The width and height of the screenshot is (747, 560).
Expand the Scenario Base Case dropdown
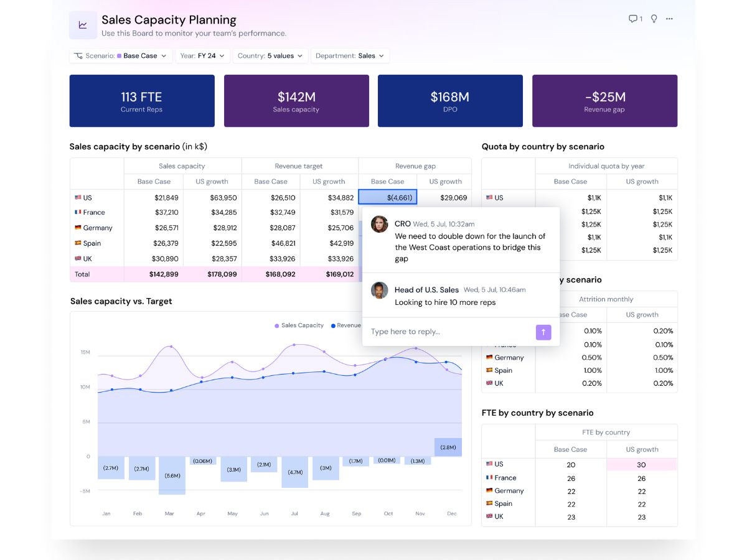coord(121,56)
